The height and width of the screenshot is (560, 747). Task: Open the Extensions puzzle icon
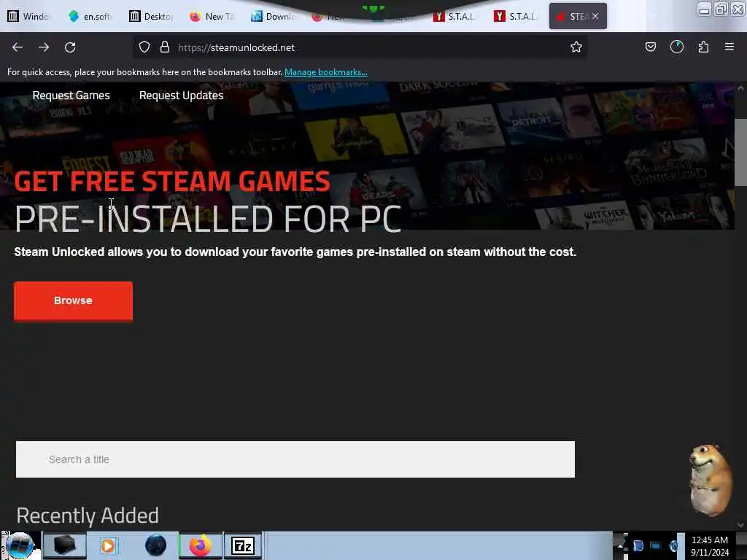click(x=704, y=47)
